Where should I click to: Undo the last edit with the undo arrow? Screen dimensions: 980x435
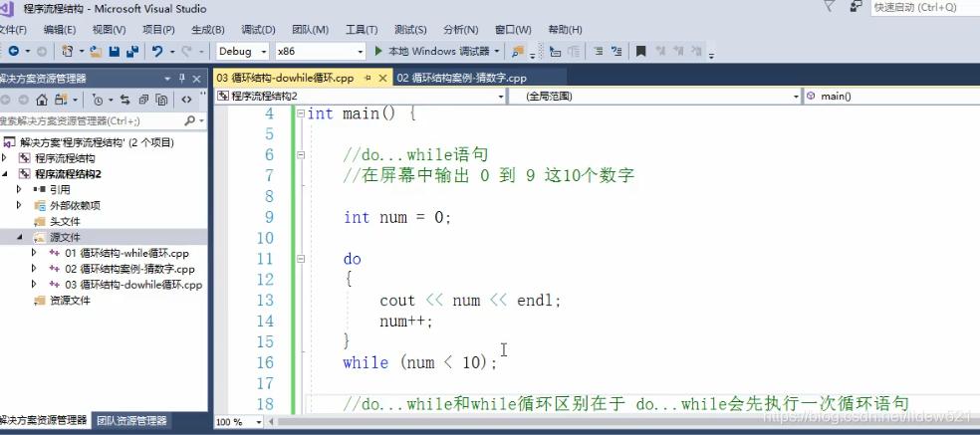(157, 51)
